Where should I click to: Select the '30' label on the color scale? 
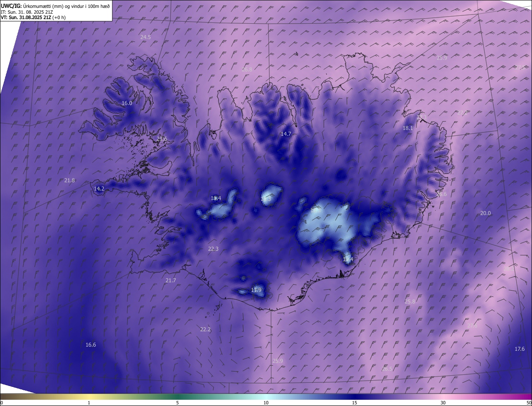(443, 403)
